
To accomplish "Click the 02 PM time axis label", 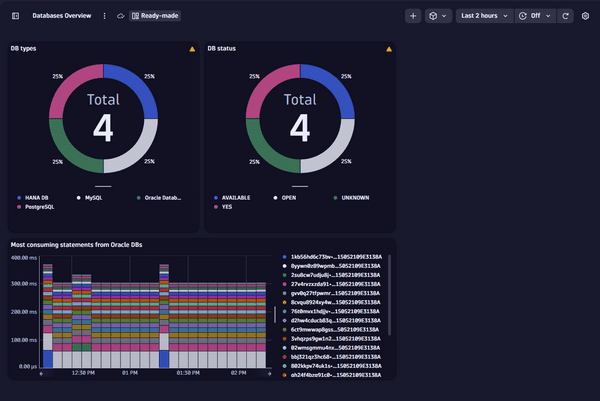I will (x=239, y=373).
